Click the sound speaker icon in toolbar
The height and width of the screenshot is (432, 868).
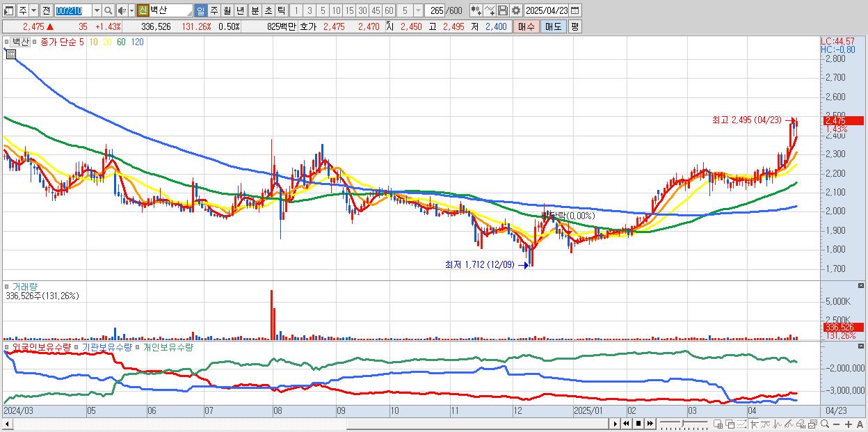coord(121,10)
